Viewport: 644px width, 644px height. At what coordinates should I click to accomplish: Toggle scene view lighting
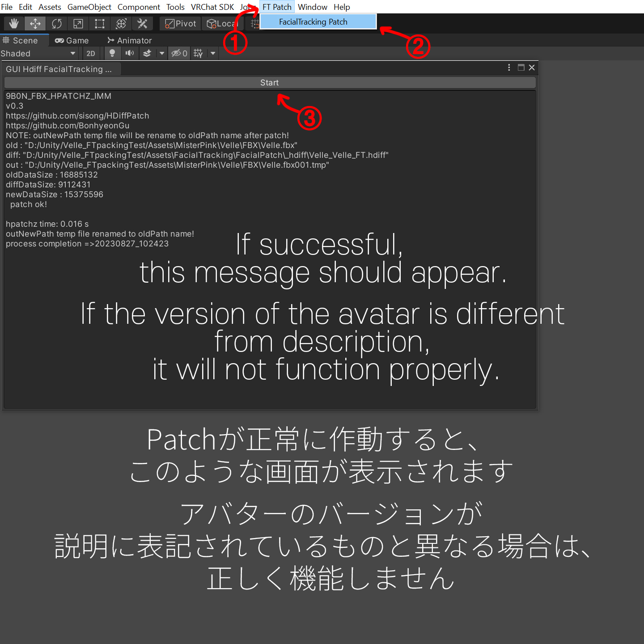pos(112,53)
